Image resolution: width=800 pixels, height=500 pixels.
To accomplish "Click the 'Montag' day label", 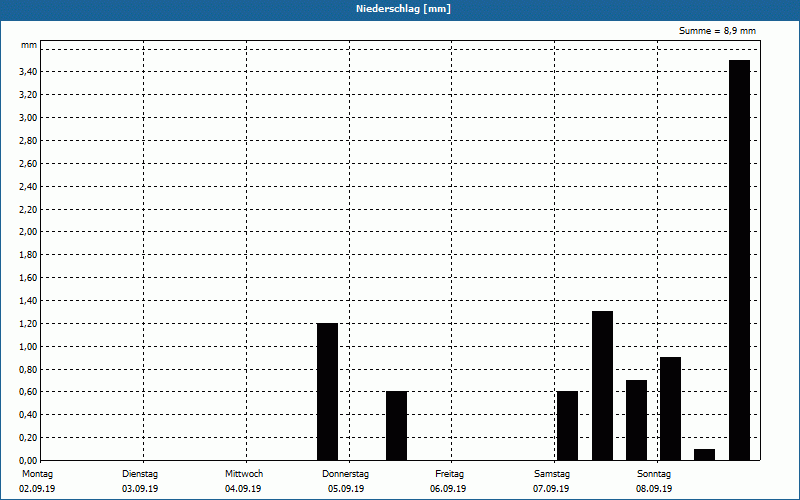I will click(37, 474).
